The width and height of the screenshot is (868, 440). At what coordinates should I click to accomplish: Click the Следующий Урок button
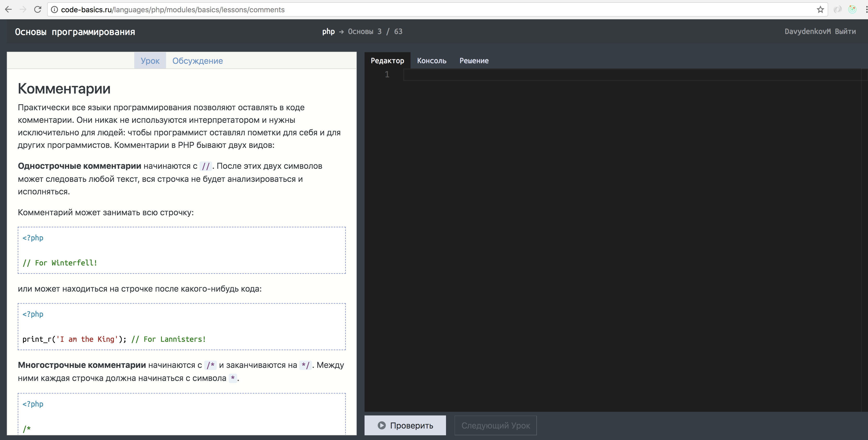pos(495,426)
